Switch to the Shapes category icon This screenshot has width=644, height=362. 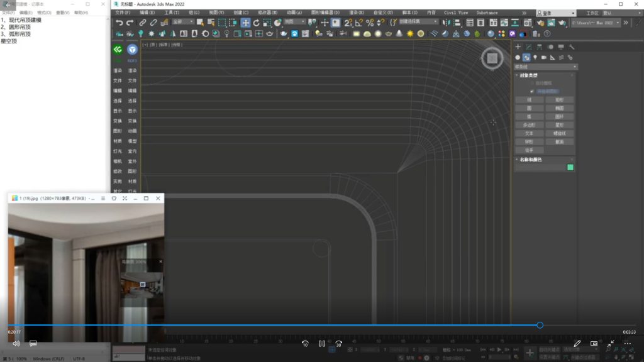pos(526,57)
